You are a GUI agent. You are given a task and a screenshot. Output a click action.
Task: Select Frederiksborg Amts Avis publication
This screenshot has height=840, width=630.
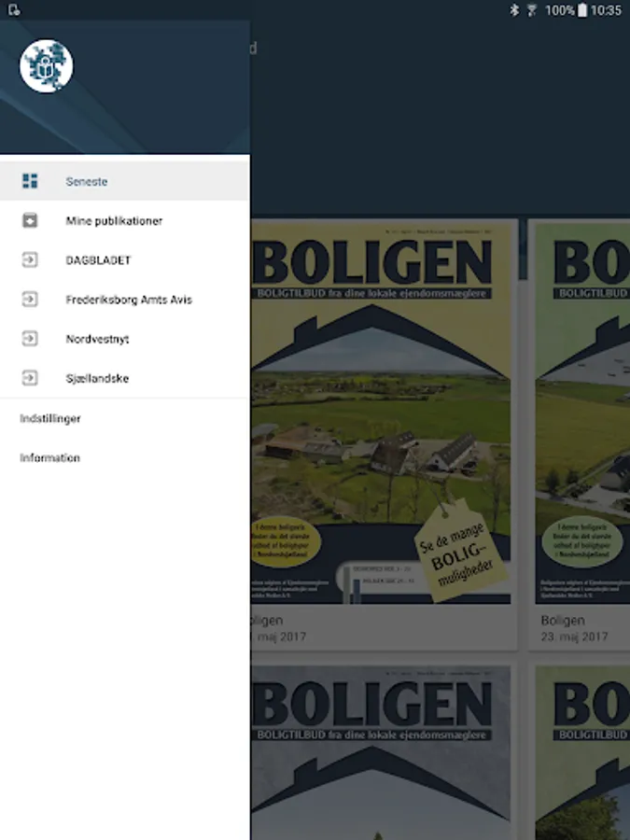pyautogui.click(x=125, y=299)
